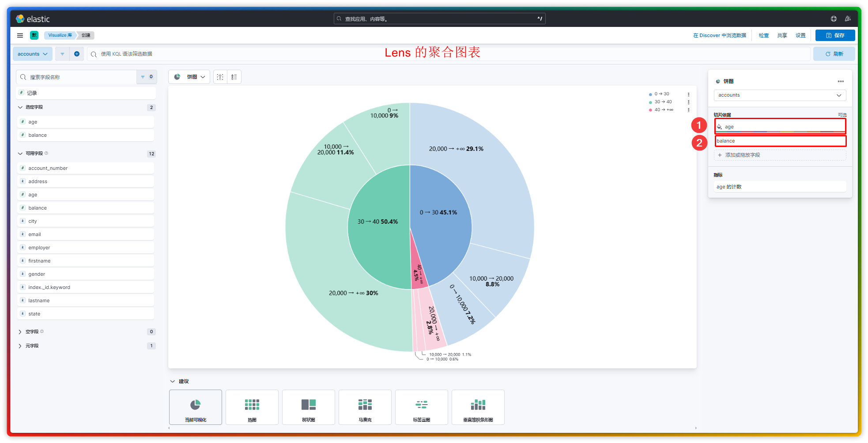Image resolution: width=868 pixels, height=443 pixels.
Task: Open the 检查 inspect menu
Action: click(764, 35)
